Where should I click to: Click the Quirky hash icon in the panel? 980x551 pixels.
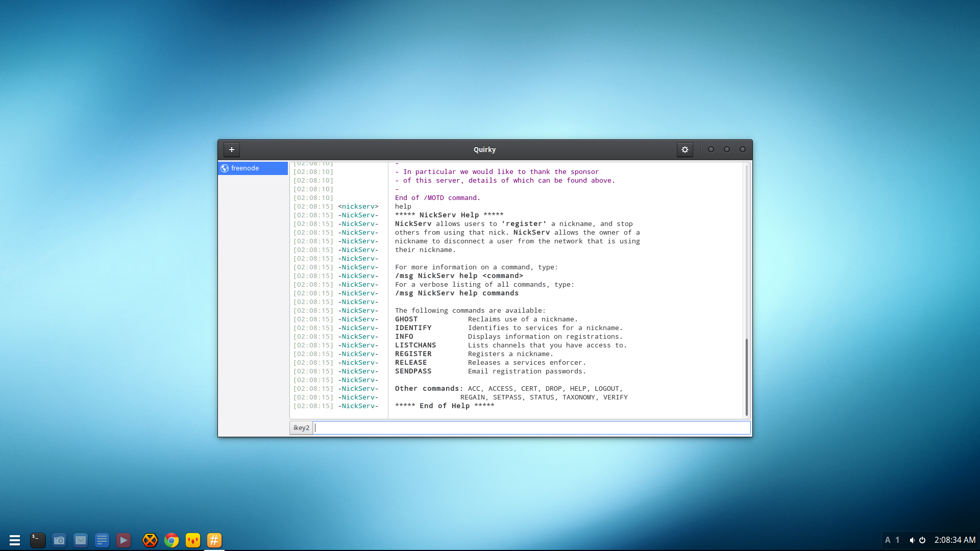click(214, 540)
